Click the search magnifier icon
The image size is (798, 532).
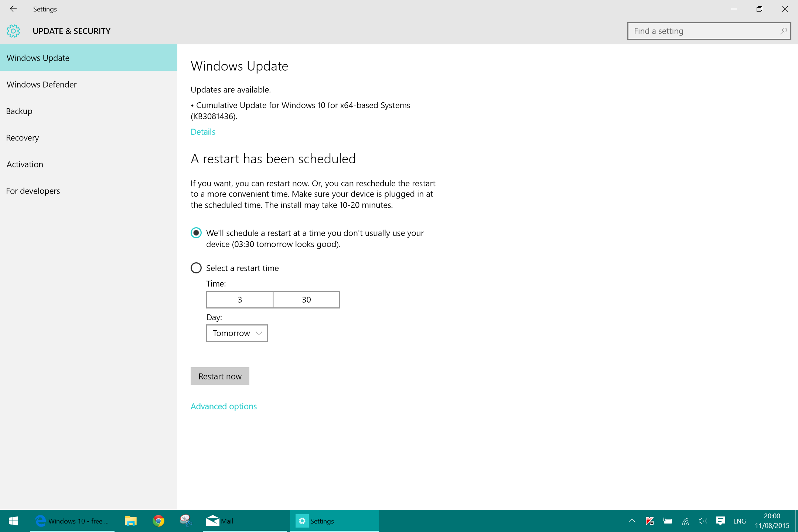783,31
